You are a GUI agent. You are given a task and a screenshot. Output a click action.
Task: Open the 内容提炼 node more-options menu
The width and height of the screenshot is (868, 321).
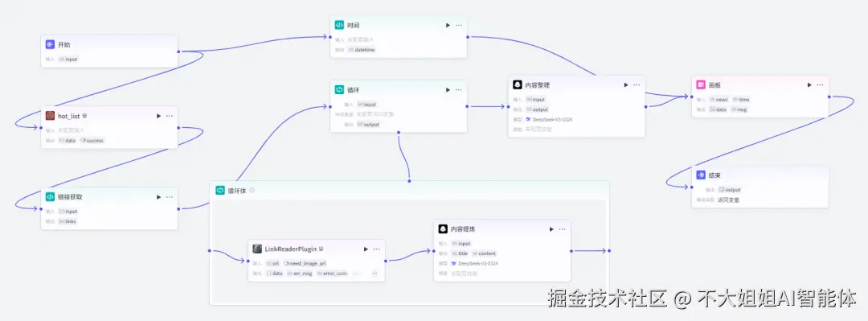point(563,229)
